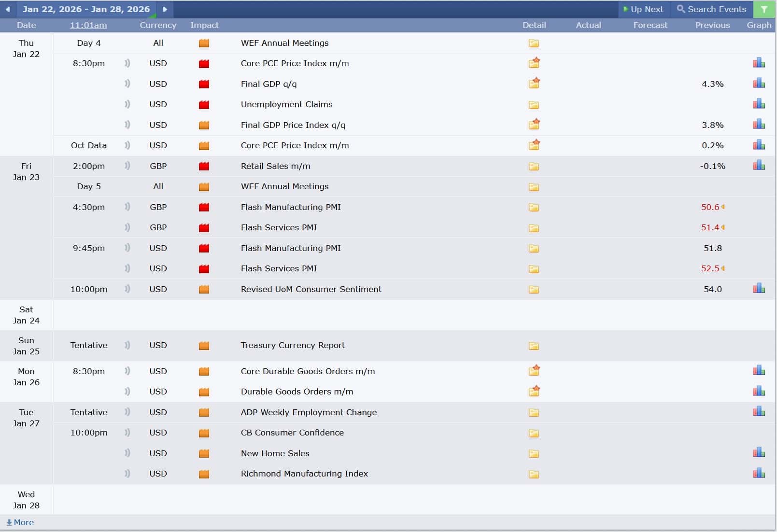The height and width of the screenshot is (532, 777).
Task: Expand More at the calendar bottom
Action: [20, 522]
